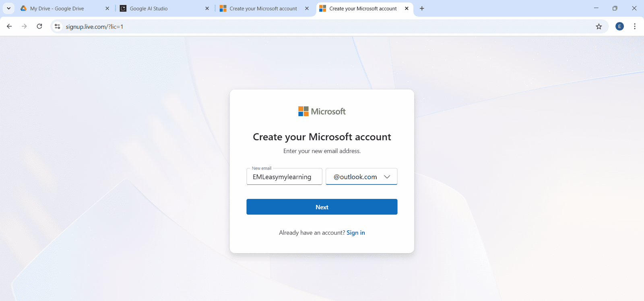
Task: Open the @outlook.com domain dropdown
Action: [x=361, y=177]
